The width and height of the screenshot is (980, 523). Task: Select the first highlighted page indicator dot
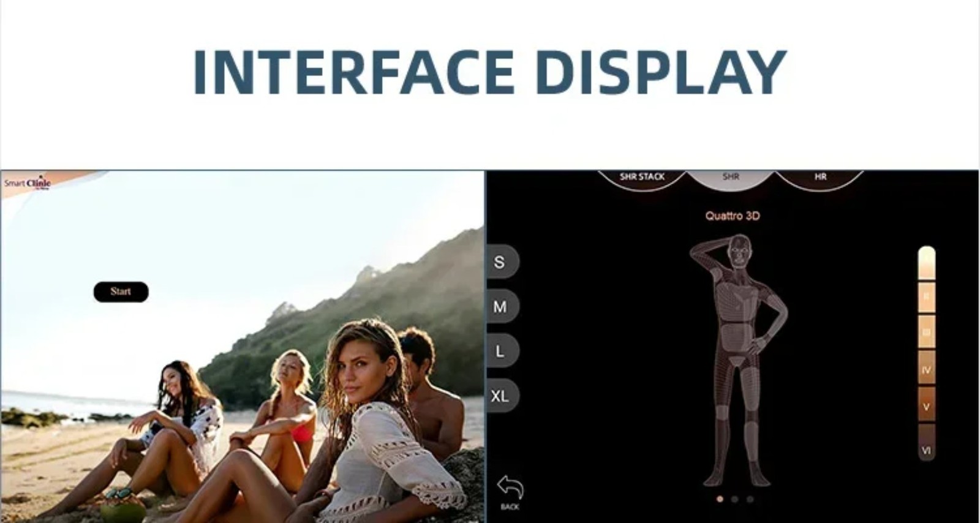click(x=720, y=499)
